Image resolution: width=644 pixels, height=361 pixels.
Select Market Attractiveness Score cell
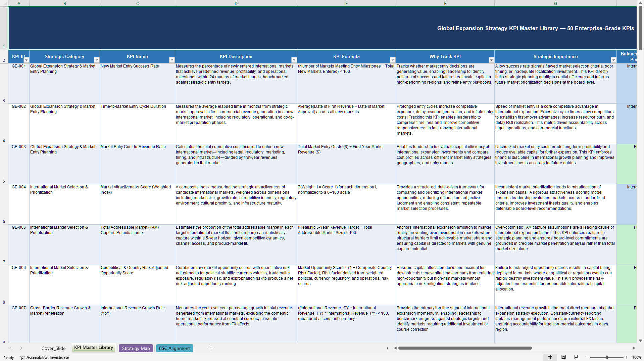[137, 204]
